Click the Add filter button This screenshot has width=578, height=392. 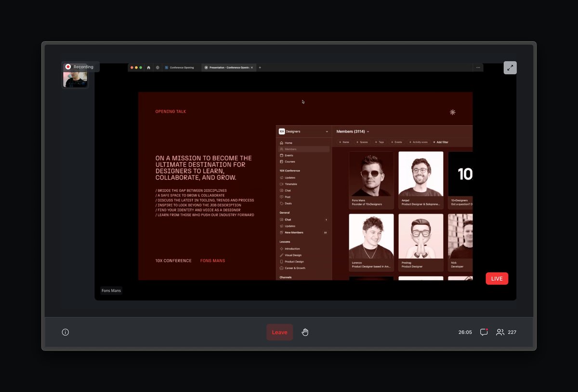point(441,142)
